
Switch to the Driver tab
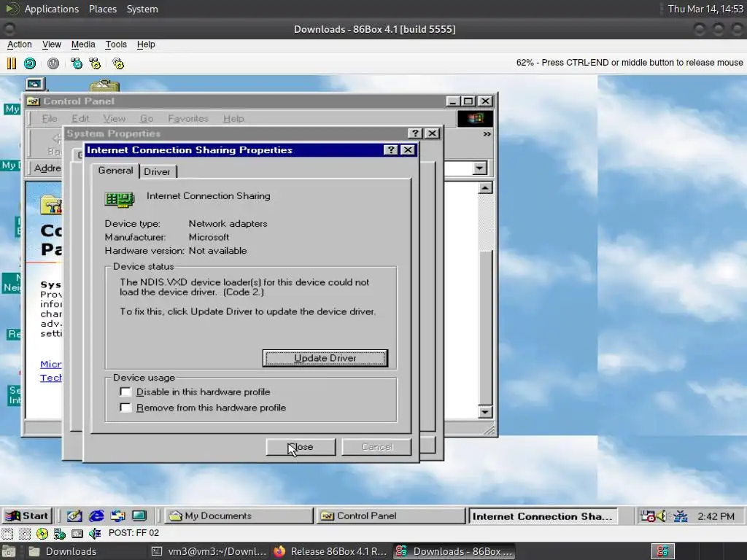158,172
